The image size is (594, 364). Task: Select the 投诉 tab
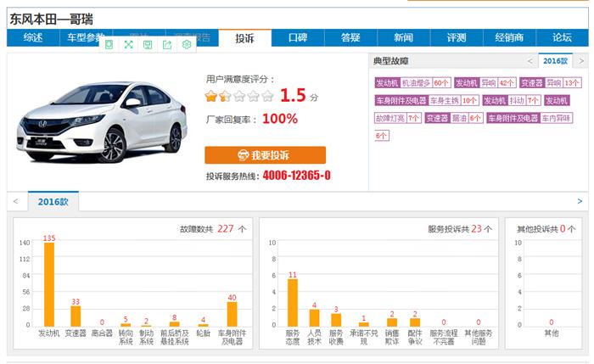[244, 38]
